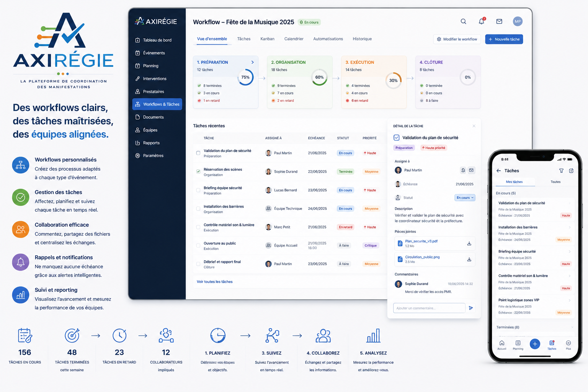Open the En cours status dropdown
The width and height of the screenshot is (588, 392).
tap(465, 198)
